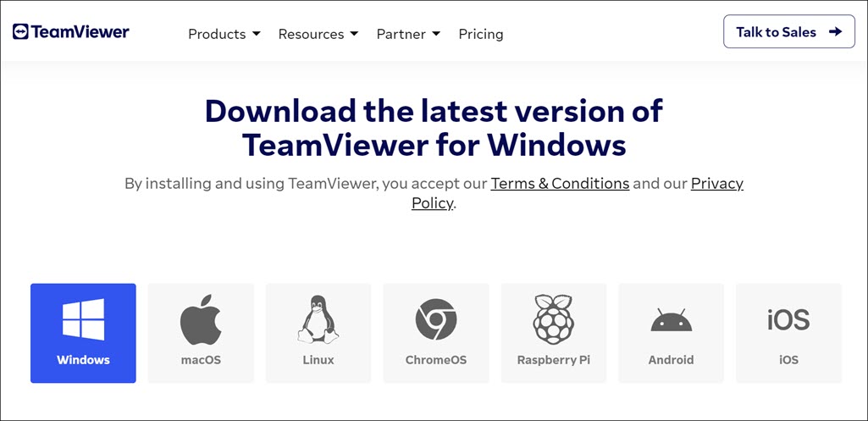
Task: Select the iOS platform icon
Action: [788, 319]
